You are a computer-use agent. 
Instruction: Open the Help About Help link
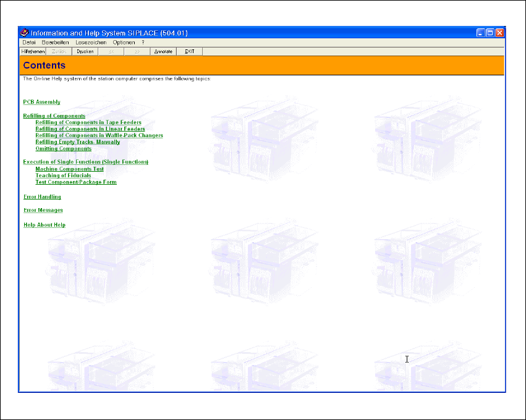tap(45, 225)
